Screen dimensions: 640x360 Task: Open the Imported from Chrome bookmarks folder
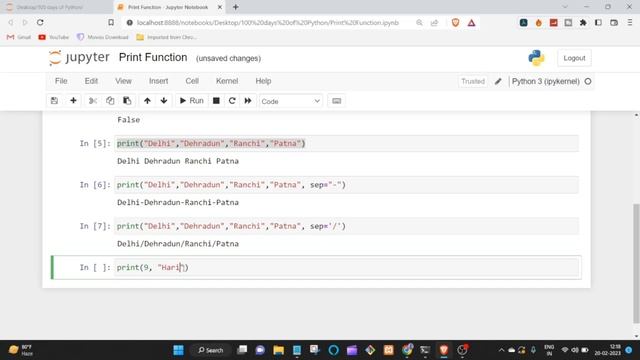[166, 37]
